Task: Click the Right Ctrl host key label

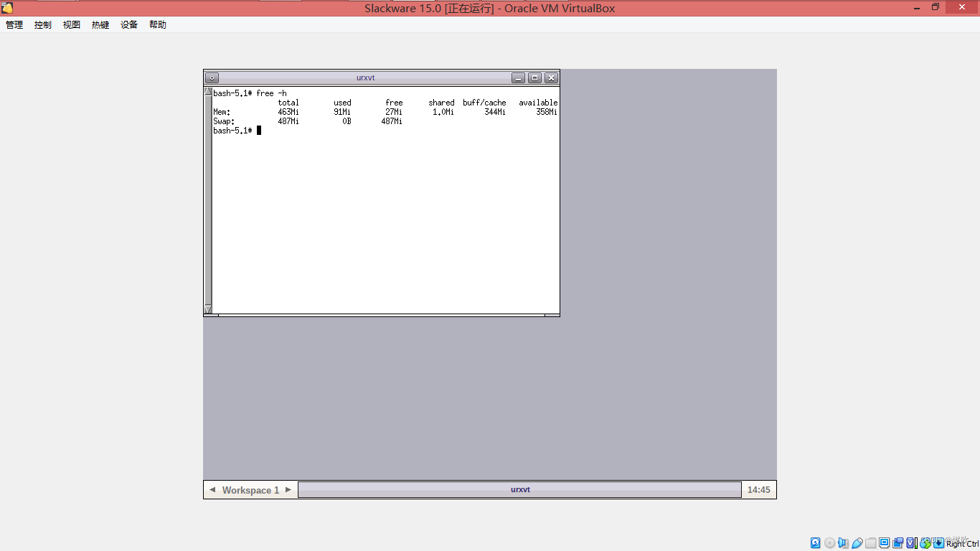Action: point(963,544)
